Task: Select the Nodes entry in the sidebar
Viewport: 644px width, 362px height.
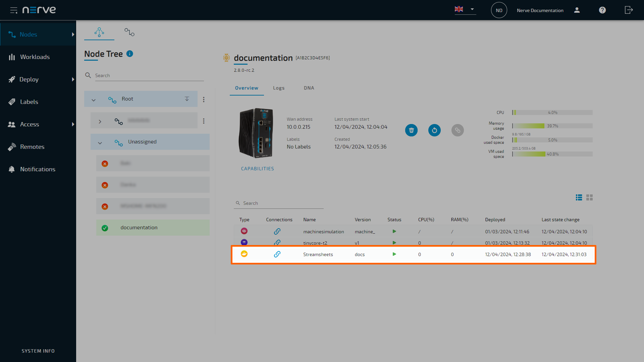Action: pyautogui.click(x=29, y=34)
